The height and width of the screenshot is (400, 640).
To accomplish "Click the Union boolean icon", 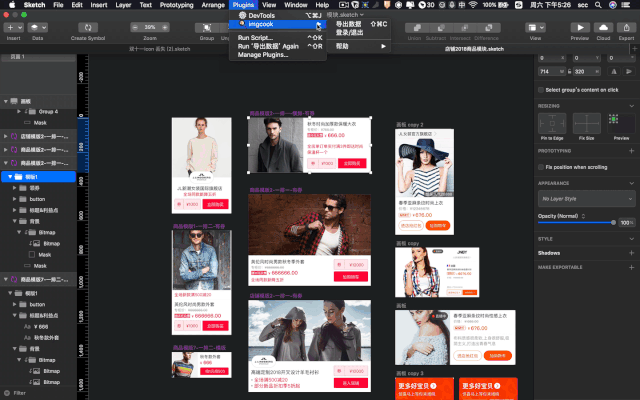I will click(417, 27).
